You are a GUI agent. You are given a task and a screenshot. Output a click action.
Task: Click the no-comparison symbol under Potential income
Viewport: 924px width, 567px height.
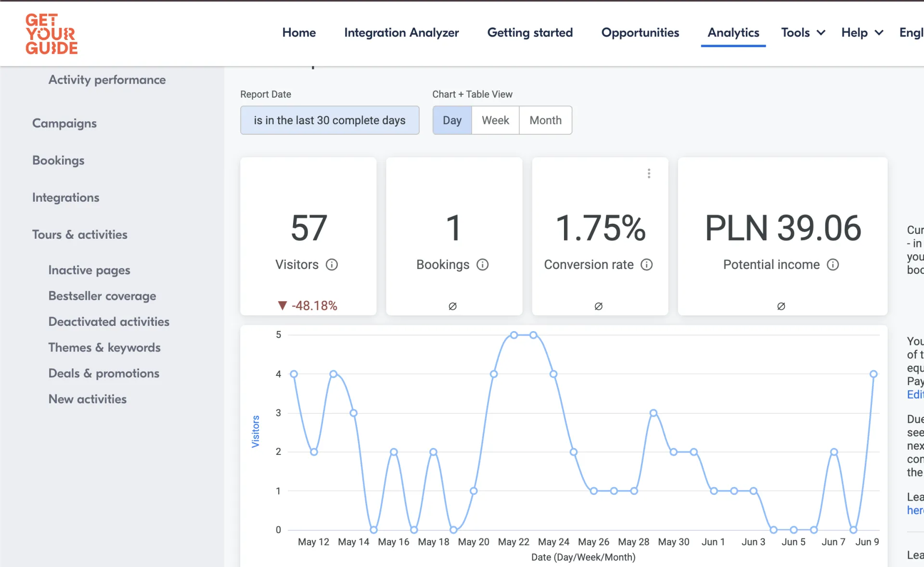(x=781, y=306)
